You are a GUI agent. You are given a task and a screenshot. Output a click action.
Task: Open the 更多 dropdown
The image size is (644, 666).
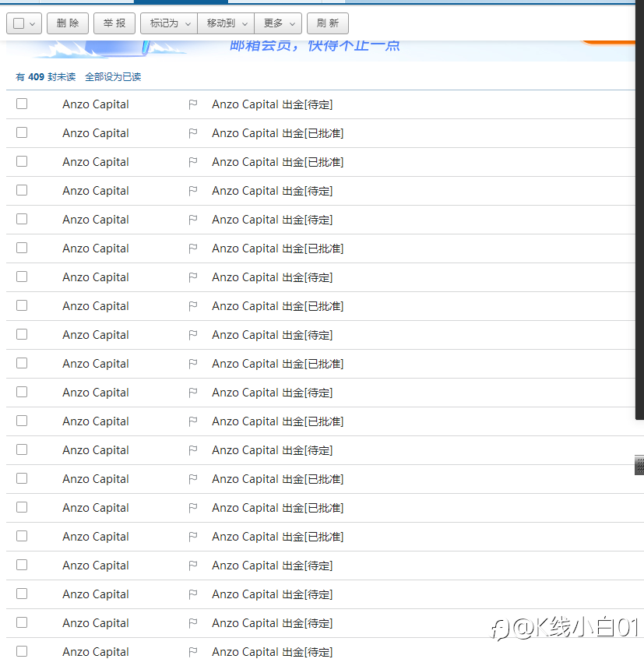pyautogui.click(x=278, y=23)
